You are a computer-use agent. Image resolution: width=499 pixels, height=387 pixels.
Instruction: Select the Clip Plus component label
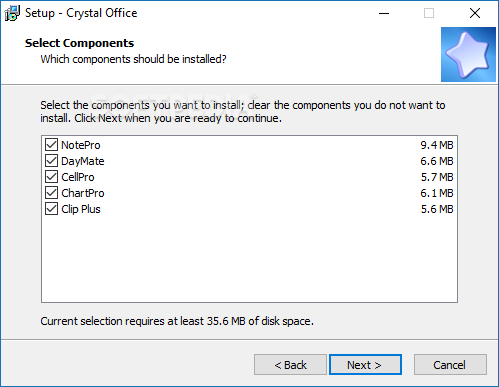coord(81,209)
